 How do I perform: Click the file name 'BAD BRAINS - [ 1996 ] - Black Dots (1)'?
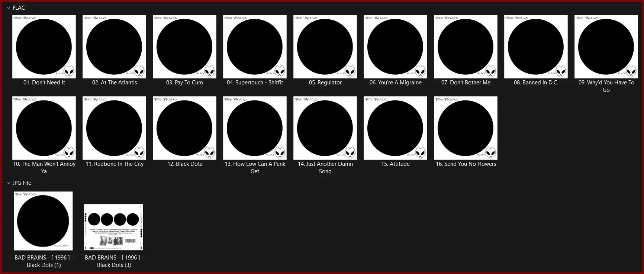[x=44, y=261]
